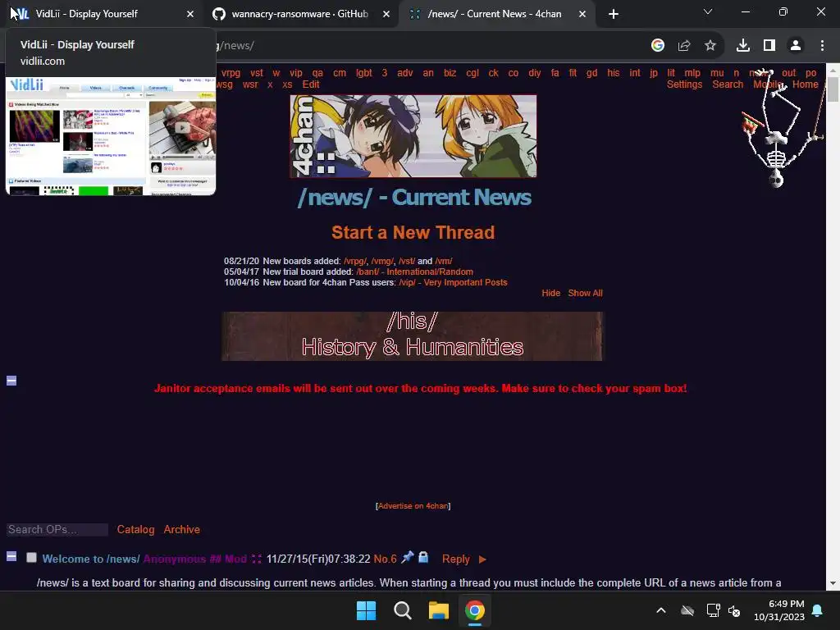Hide Welcome to /news/ thread
The width and height of the screenshot is (840, 630).
(11, 556)
